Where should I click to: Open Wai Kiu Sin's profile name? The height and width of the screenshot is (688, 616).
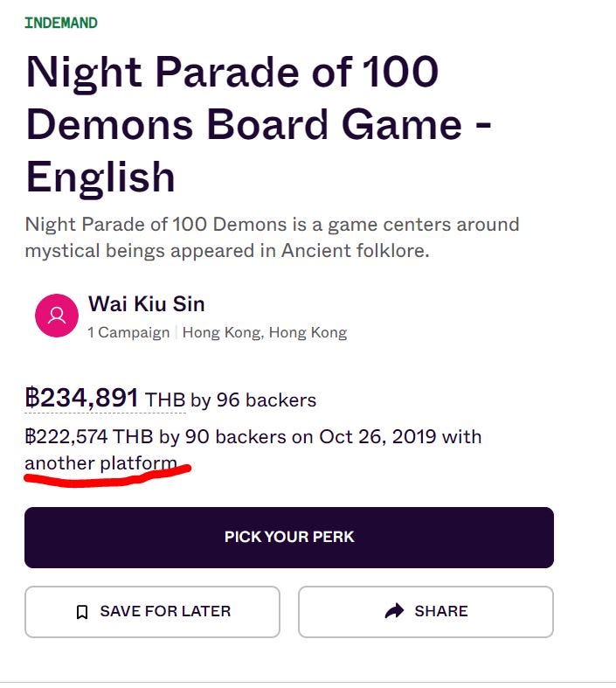pyautogui.click(x=146, y=304)
